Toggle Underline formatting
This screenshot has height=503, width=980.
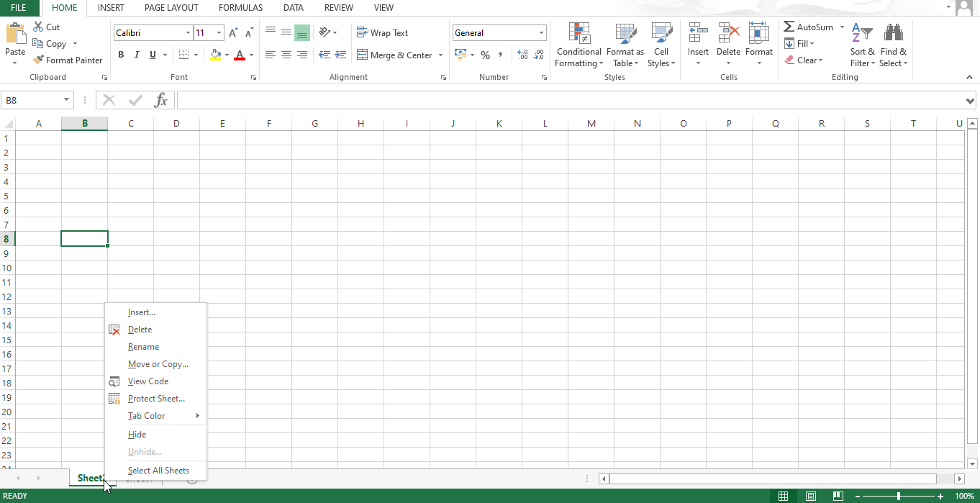pos(153,55)
